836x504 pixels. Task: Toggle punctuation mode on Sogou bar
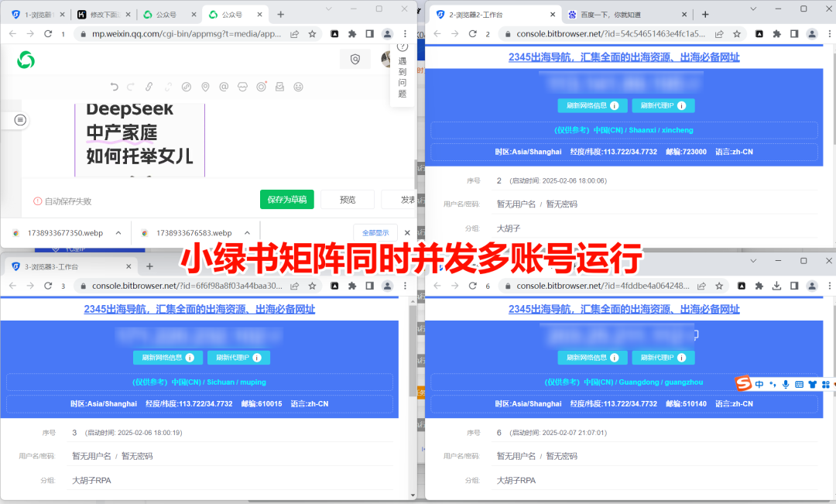pyautogui.click(x=773, y=384)
